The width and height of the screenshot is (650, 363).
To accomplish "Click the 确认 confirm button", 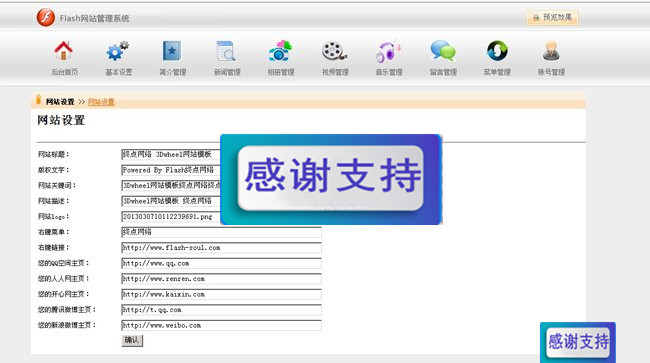I will 132,340.
